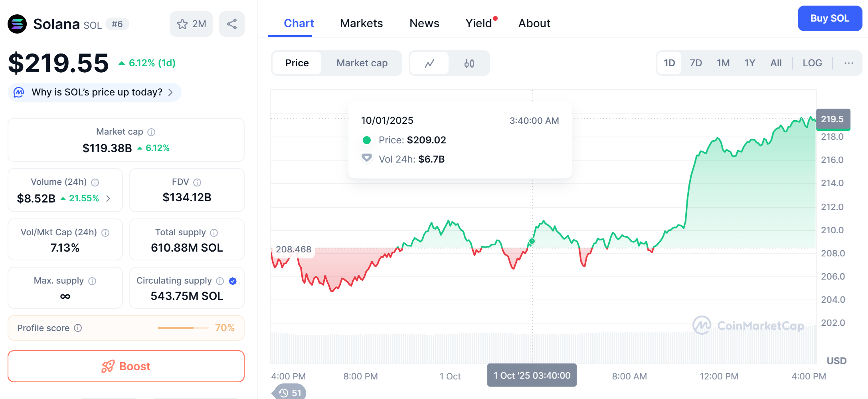Switch to the Yield tab

(478, 24)
